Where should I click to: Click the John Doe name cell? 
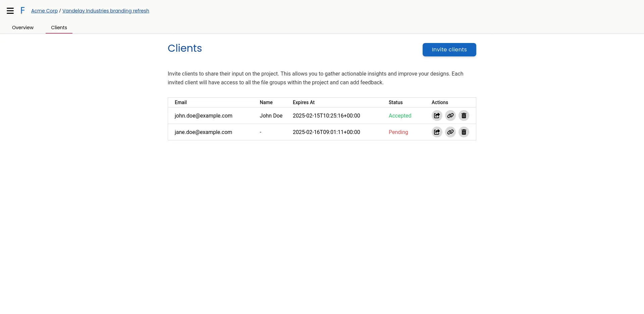point(271,116)
